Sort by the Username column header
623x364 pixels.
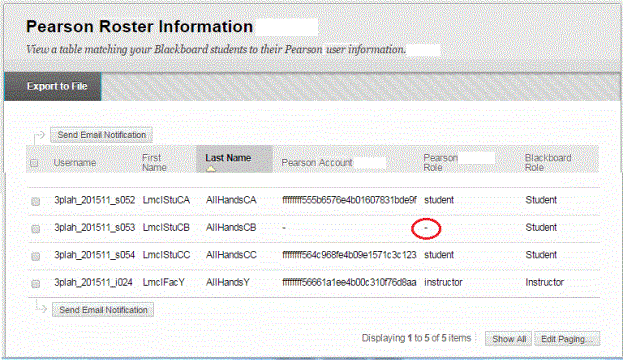coord(75,163)
